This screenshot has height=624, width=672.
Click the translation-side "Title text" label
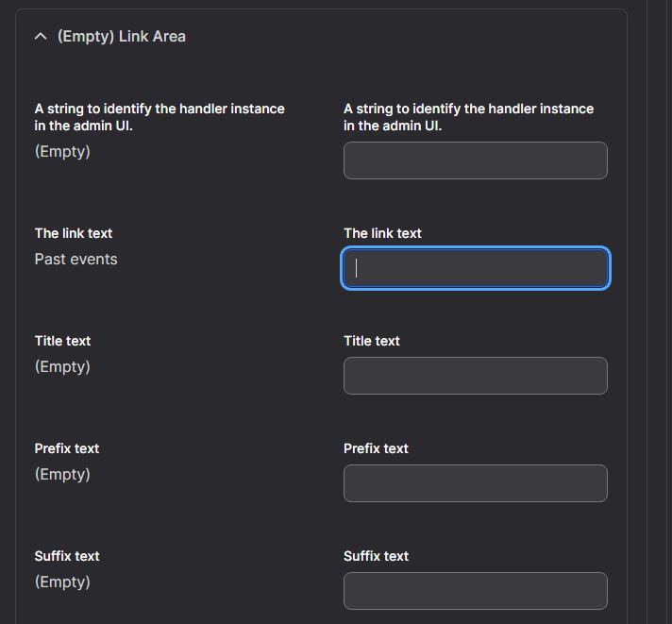[372, 341]
